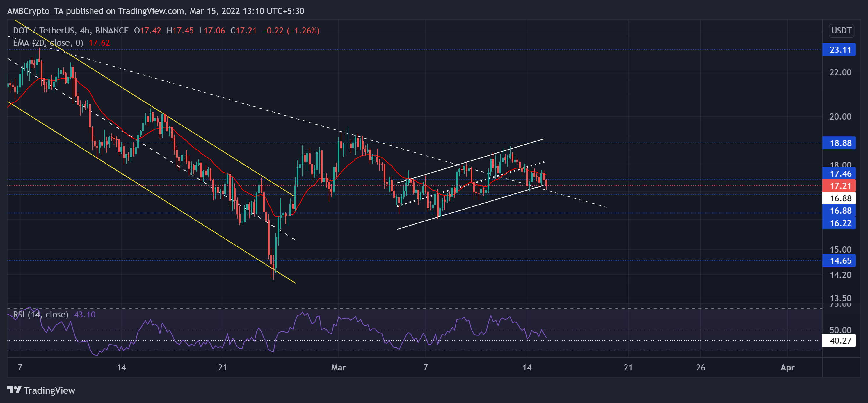This screenshot has height=403, width=868.
Task: Click the Apr label on time axis
Action: 787,368
